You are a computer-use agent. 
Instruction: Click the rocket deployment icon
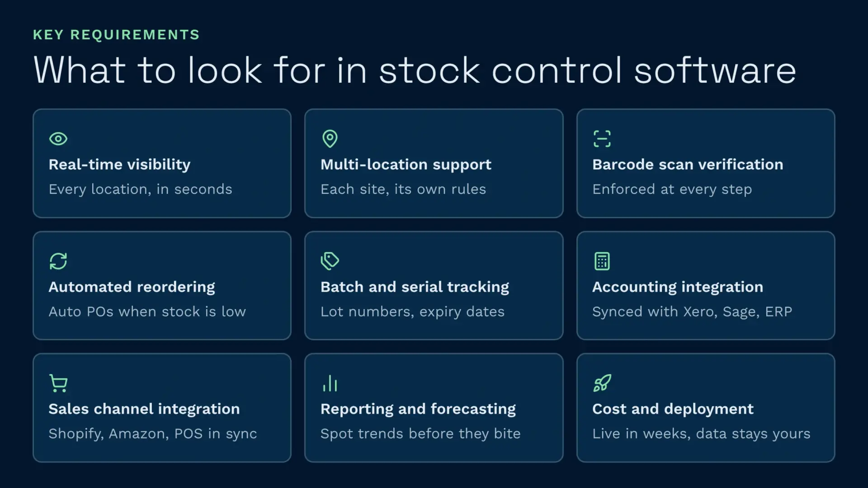(602, 383)
